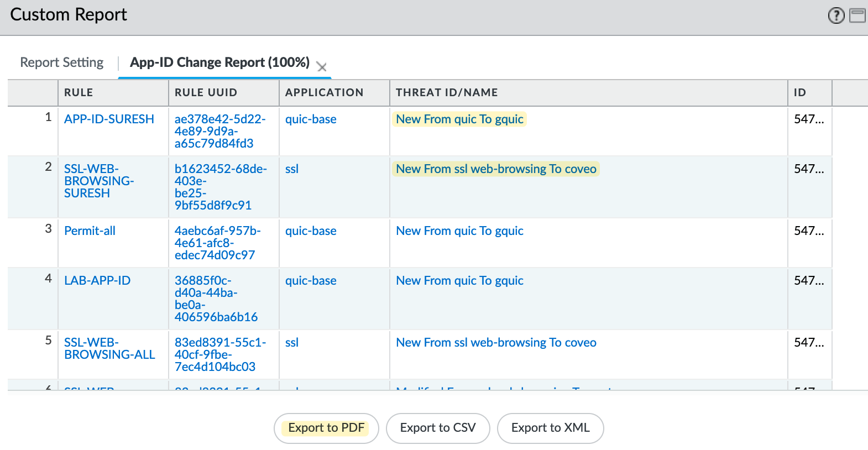Screen dimensions: 868x450
Task: Click ssl application in SSL-WEB-BROWSING-ALL row
Action: (x=292, y=343)
